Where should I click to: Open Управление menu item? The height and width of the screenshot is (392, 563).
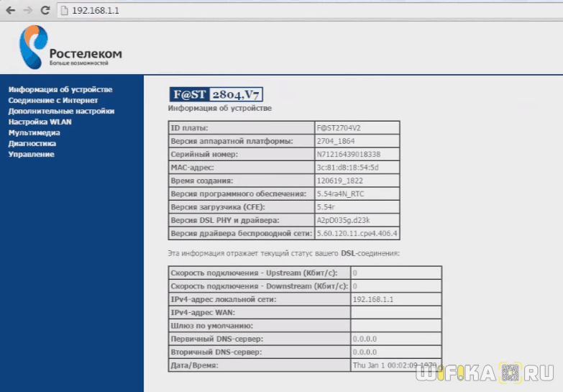(x=31, y=154)
